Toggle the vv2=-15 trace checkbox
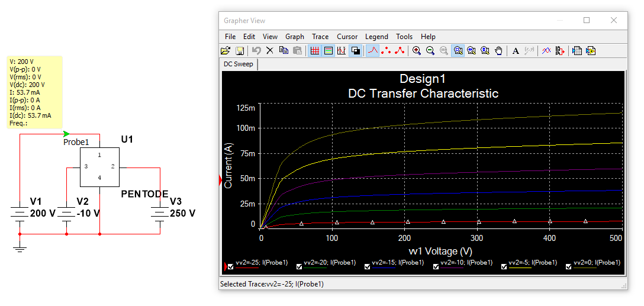 (368, 266)
